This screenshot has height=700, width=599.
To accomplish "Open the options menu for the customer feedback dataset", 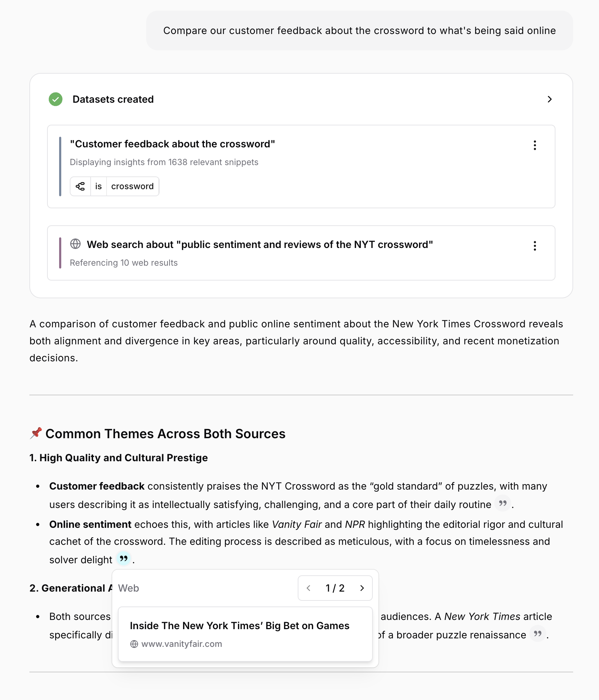I will (x=535, y=145).
